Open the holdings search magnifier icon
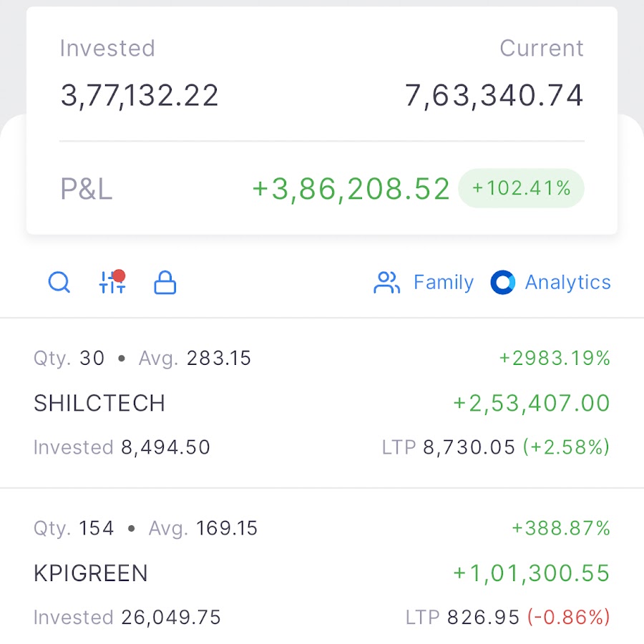Viewport: 644px width, 644px height. [x=59, y=282]
